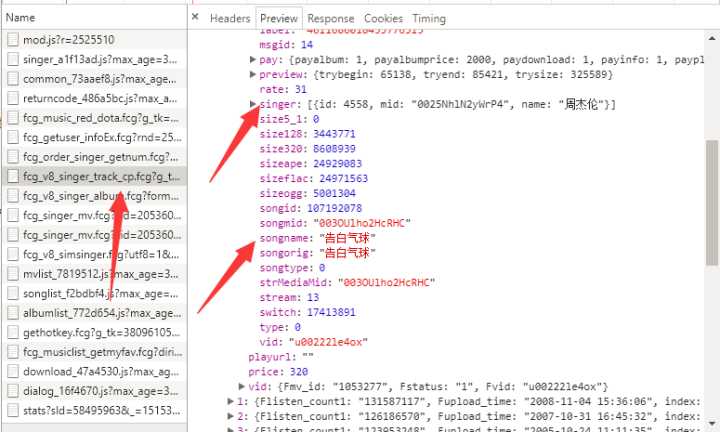
Task: Select the mod.js?r=2525510 request
Action: pyautogui.click(x=94, y=40)
